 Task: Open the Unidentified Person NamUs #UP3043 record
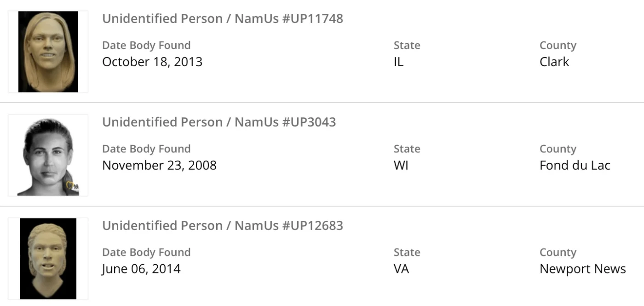[x=219, y=122]
